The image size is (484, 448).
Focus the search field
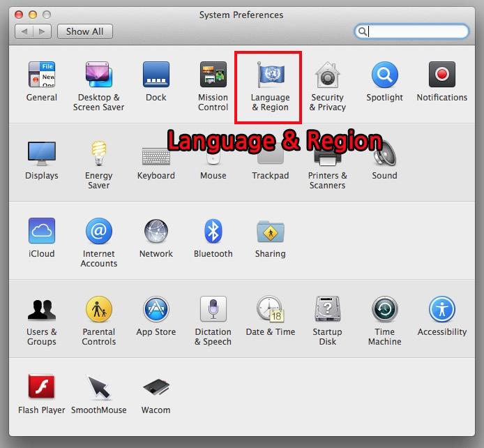tap(411, 31)
